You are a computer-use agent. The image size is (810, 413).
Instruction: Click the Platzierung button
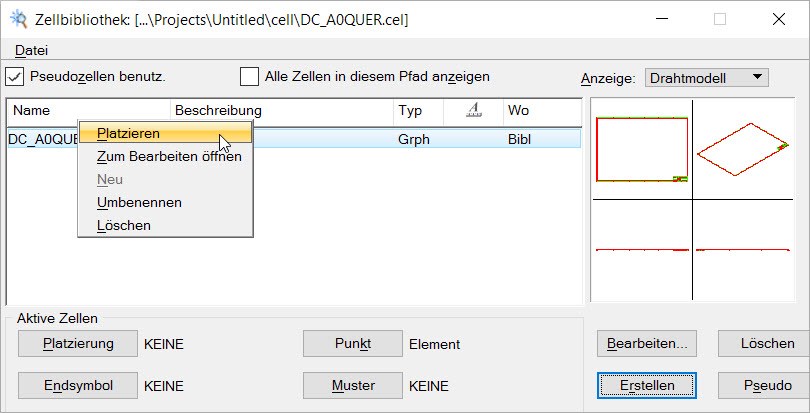[x=78, y=344]
